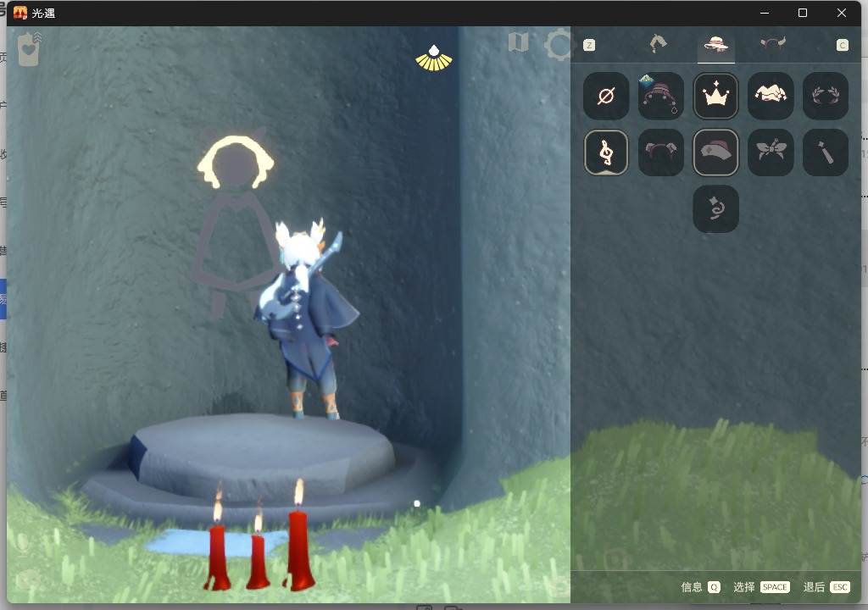Screen dimensions: 868x610
Task: Pick the cream jester hat item
Action: (x=770, y=96)
